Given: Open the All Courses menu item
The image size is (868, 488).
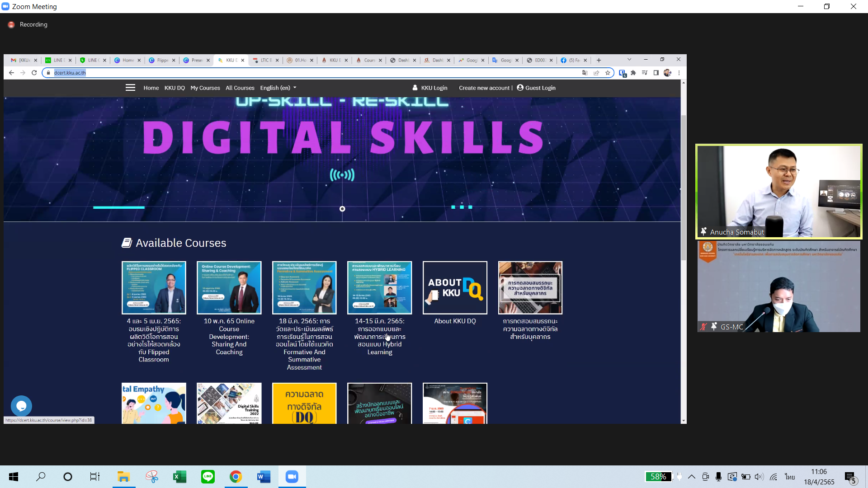Looking at the screenshot, I should [240, 88].
